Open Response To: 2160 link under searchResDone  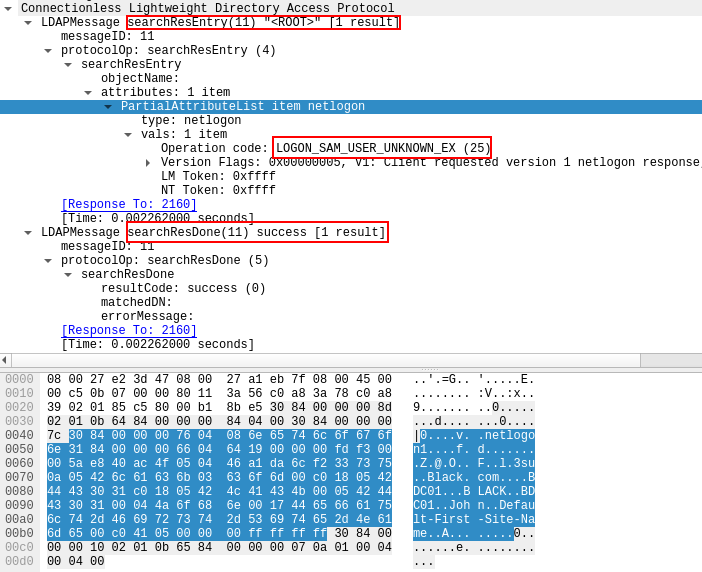click(x=128, y=330)
